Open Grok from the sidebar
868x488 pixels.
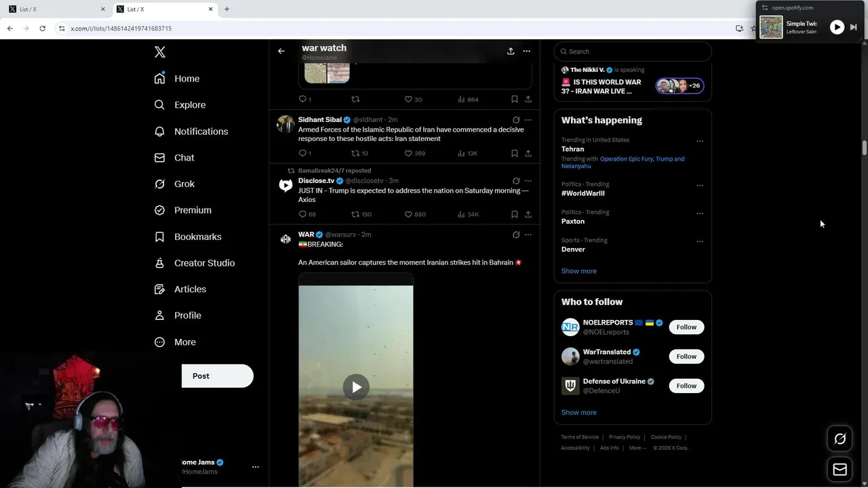[174, 184]
